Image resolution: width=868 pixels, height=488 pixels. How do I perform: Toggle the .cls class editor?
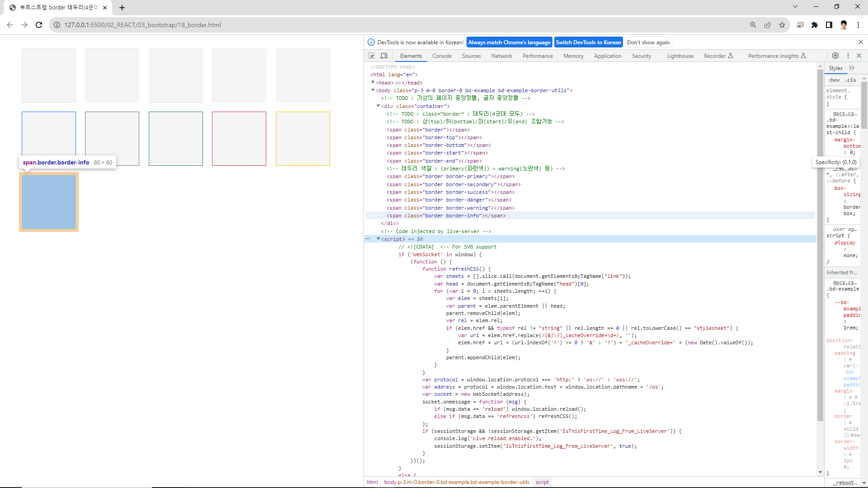point(851,80)
